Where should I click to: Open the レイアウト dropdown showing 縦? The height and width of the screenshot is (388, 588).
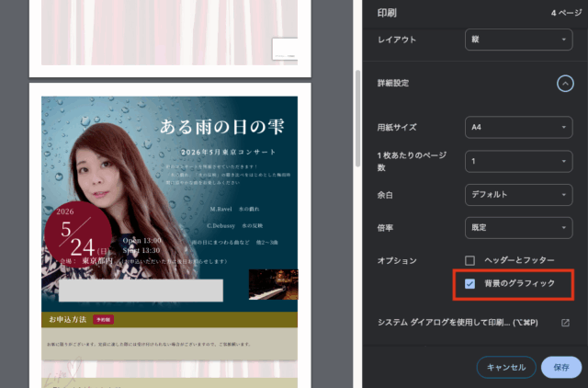517,40
